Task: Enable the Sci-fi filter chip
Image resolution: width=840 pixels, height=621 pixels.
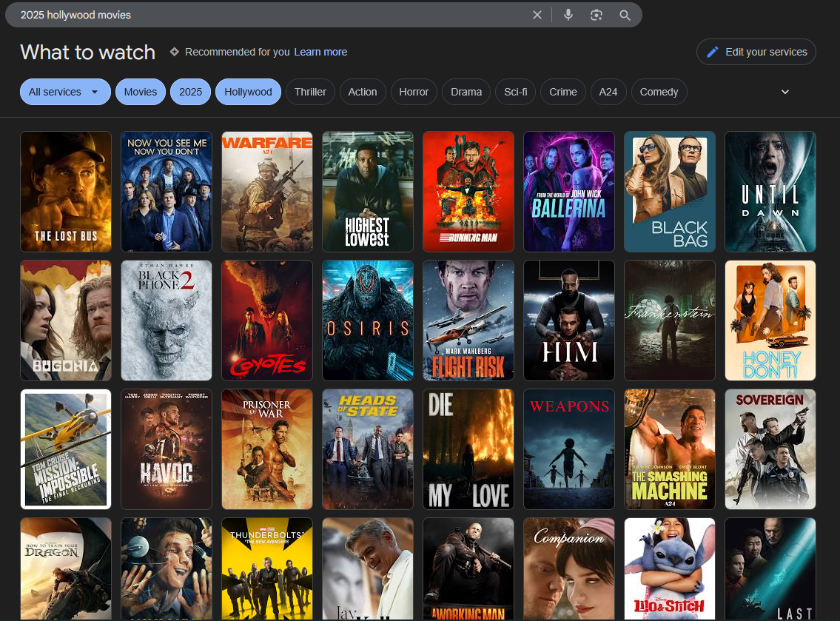Action: pyautogui.click(x=515, y=93)
